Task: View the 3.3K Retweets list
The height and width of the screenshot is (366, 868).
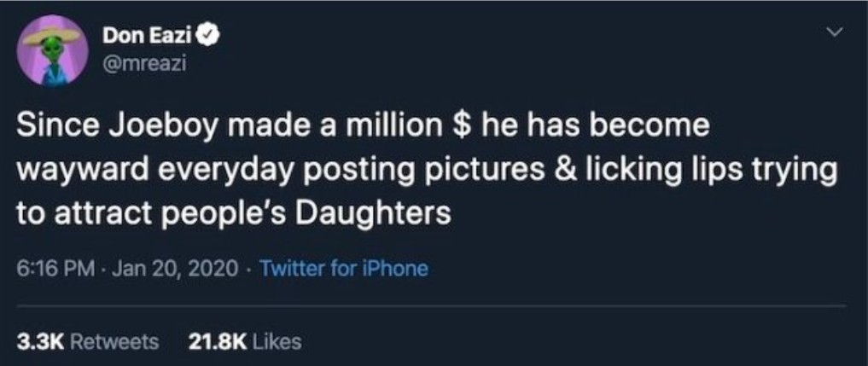Action: (x=89, y=342)
